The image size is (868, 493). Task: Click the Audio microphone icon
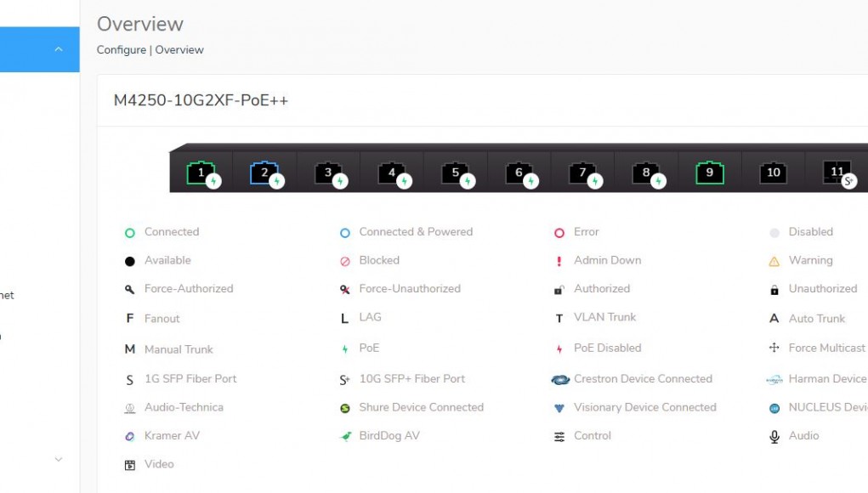774,437
